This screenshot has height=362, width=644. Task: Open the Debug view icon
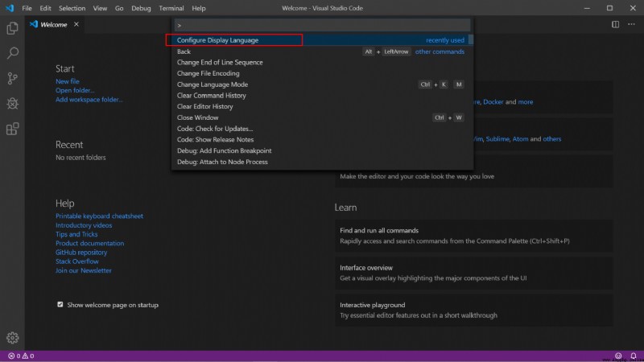point(12,104)
